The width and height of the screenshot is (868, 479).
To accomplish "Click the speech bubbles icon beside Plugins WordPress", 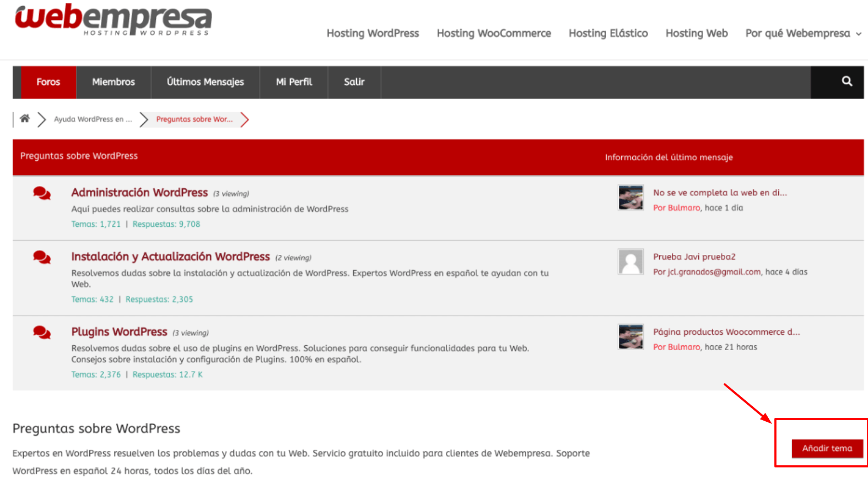I will pos(42,333).
